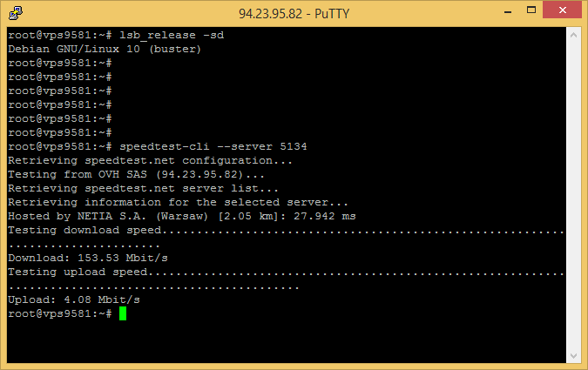
Task: Click 'Testing download speed' text
Action: point(84,230)
